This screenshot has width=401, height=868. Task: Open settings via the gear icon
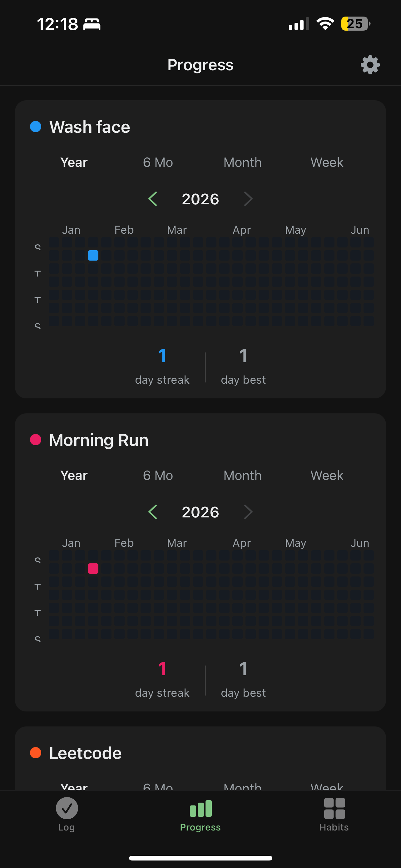[x=370, y=65]
